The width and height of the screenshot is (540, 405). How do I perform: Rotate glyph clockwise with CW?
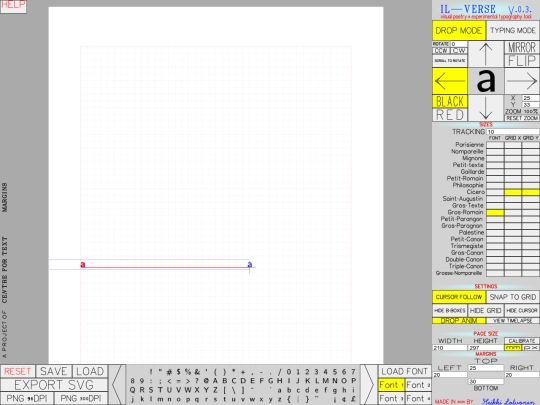[459, 51]
